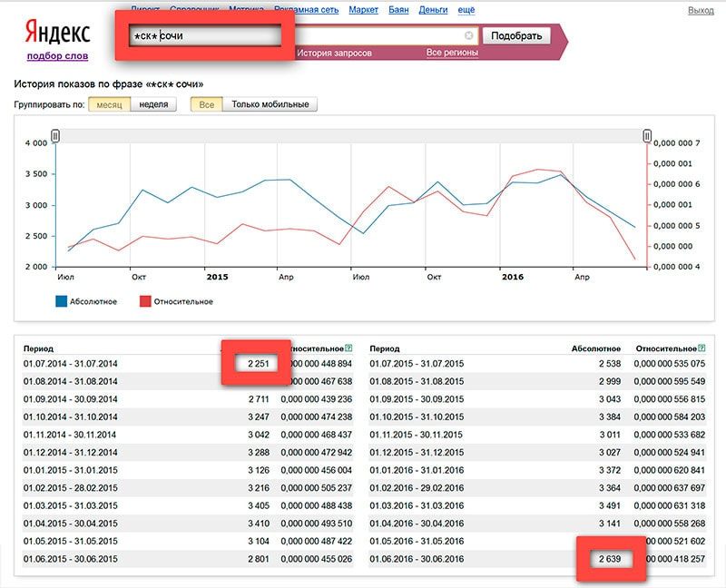Select the relative value 0,000 000 584 203

(670, 416)
